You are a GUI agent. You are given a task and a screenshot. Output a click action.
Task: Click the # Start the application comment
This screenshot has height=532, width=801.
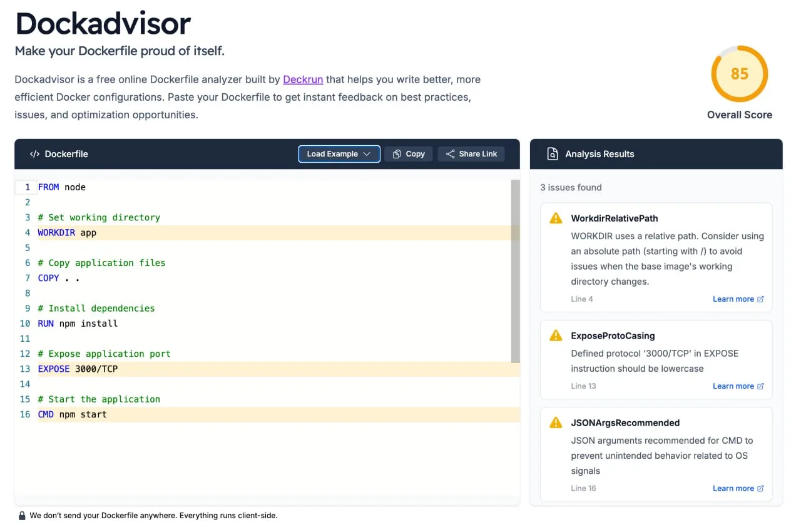[x=99, y=399]
